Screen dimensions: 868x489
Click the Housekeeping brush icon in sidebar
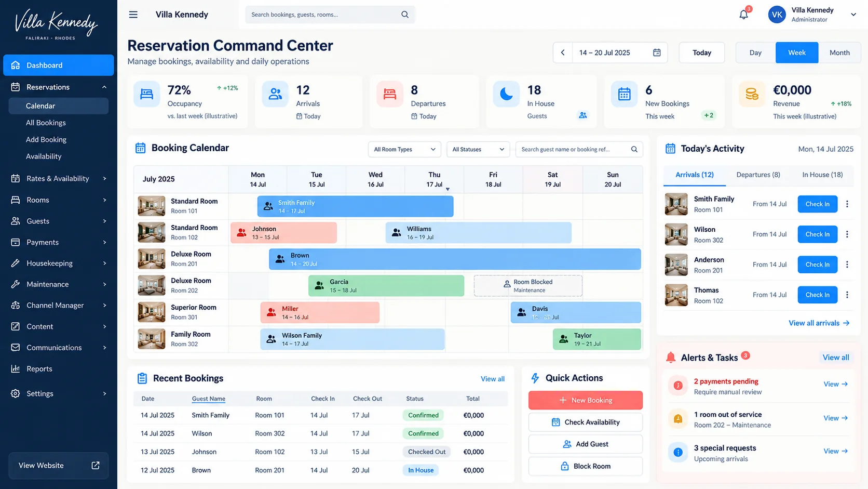click(x=16, y=263)
